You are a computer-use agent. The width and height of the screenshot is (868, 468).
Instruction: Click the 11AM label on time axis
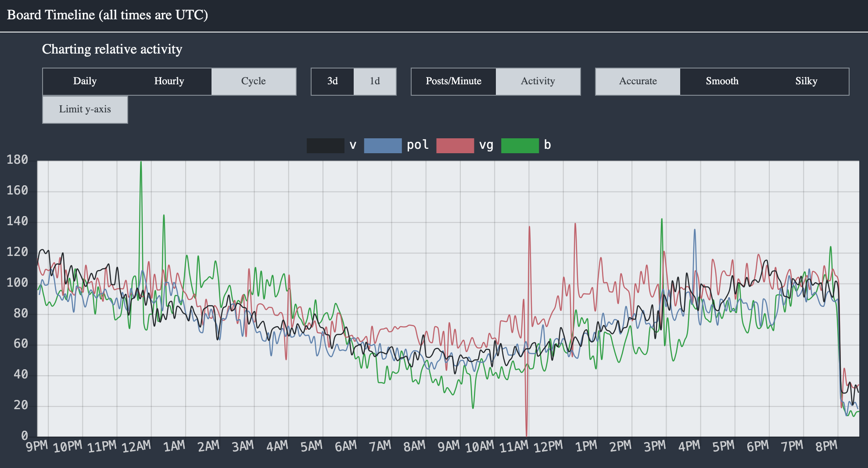point(514,447)
